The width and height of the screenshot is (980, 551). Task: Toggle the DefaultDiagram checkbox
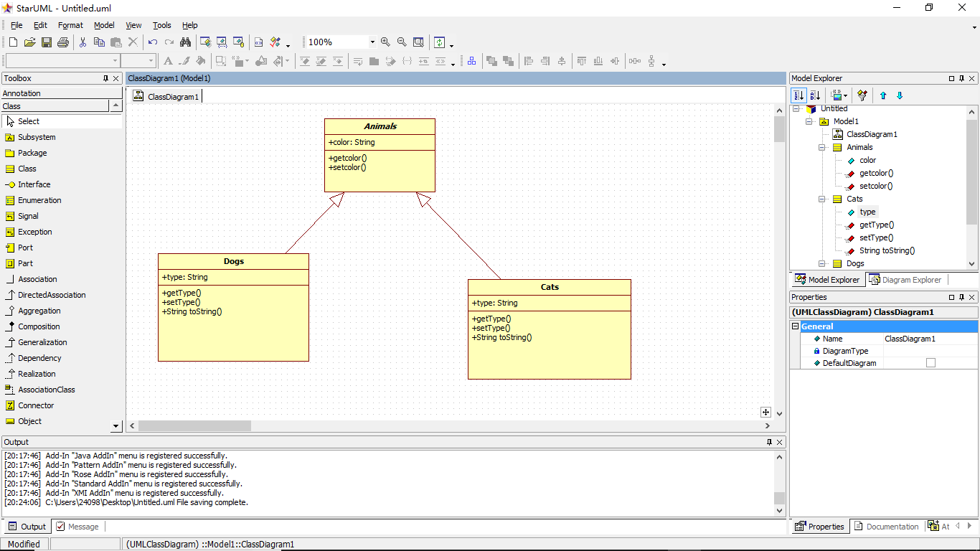[x=930, y=363]
